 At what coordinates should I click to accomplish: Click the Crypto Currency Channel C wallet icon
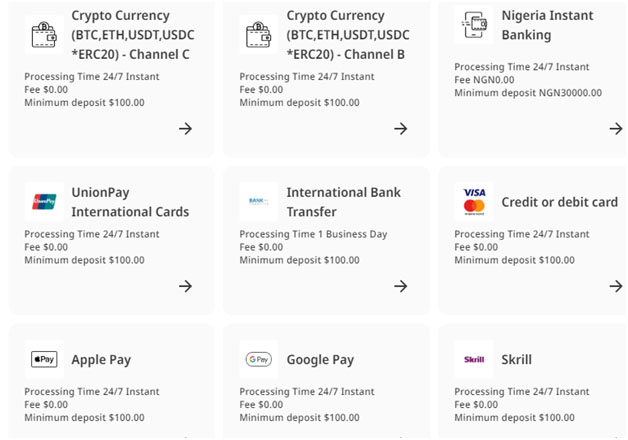coord(44,34)
